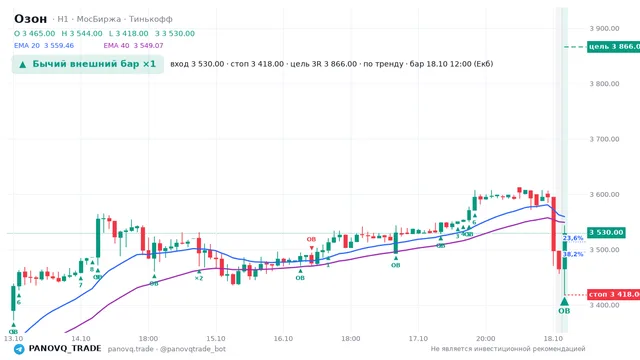This screenshot has height=360, width=640.
Task: Click the 20:00 time axis label
Action: point(486,339)
